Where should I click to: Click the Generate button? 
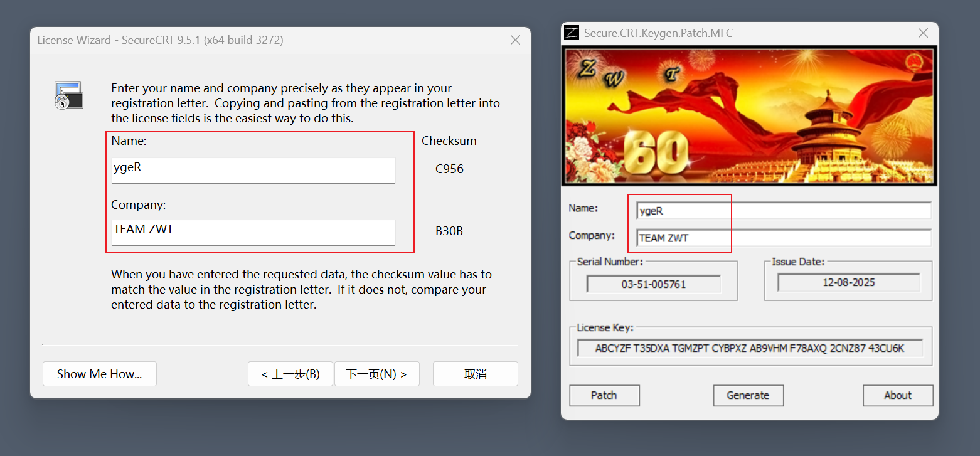(x=748, y=395)
